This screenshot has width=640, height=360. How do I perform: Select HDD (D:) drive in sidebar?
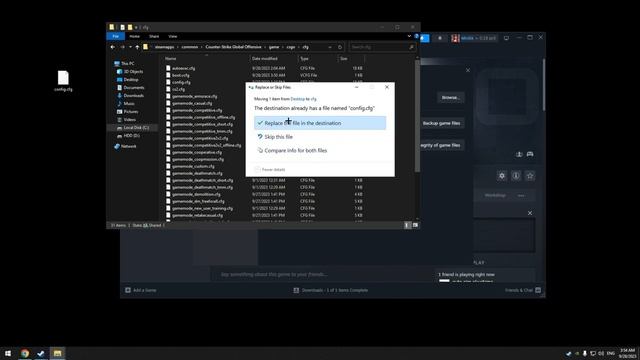click(x=128, y=136)
